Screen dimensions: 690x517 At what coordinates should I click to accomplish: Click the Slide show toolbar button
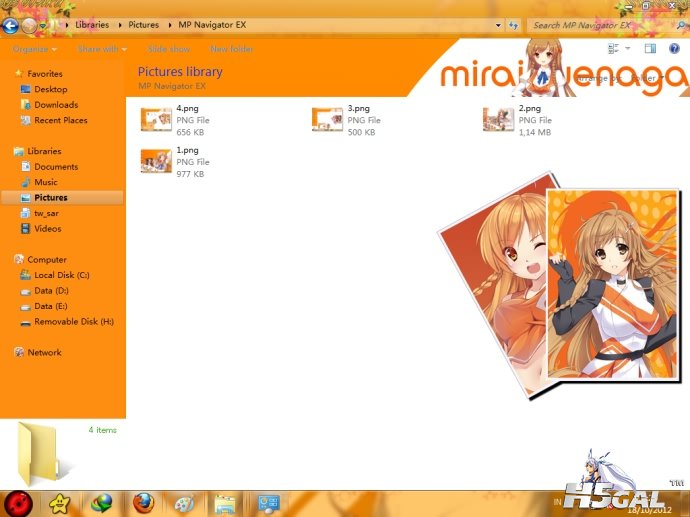pos(168,48)
